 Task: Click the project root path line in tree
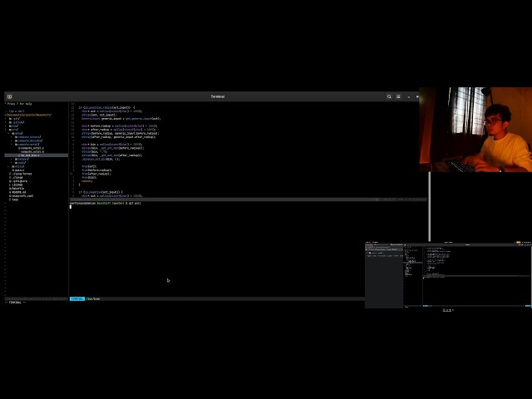tap(27, 115)
